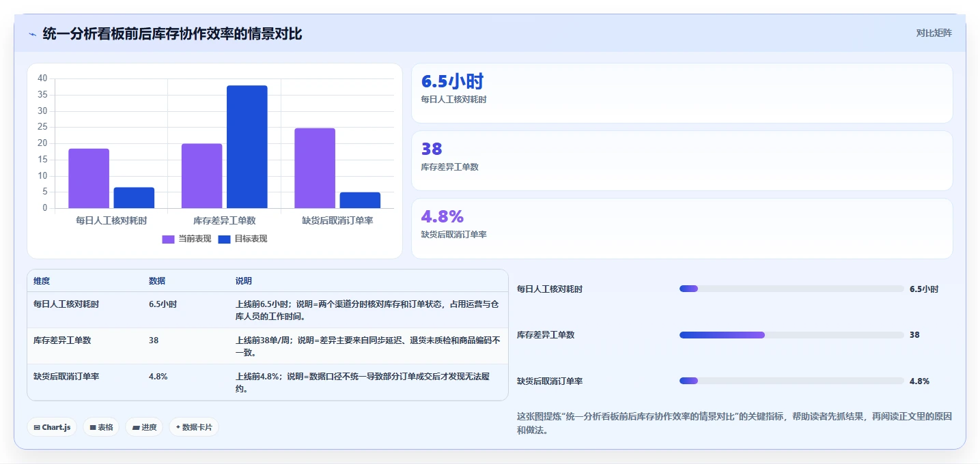980x464 pixels.
Task: Click the Chart.js tag chip
Action: (x=53, y=427)
